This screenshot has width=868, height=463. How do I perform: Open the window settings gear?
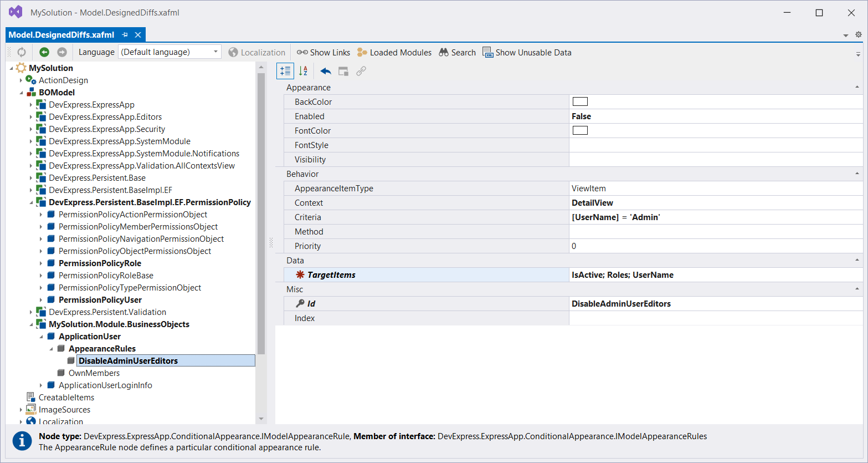(859, 34)
